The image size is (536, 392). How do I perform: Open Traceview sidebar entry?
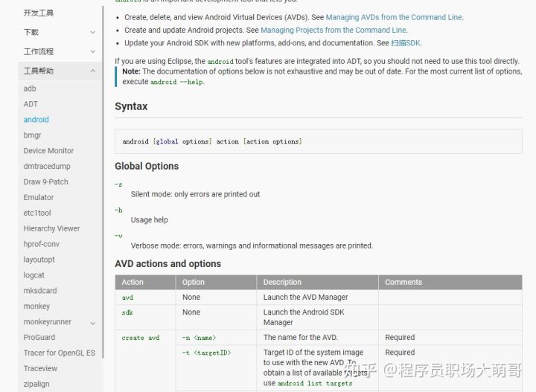point(40,368)
